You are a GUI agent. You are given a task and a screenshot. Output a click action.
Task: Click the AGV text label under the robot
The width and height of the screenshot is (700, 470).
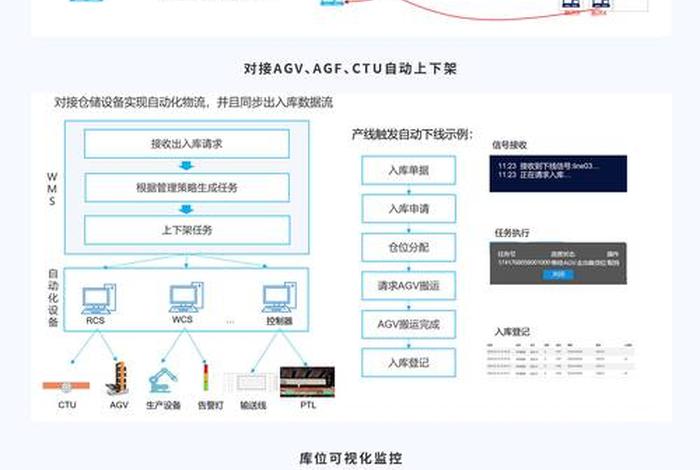pos(119,405)
